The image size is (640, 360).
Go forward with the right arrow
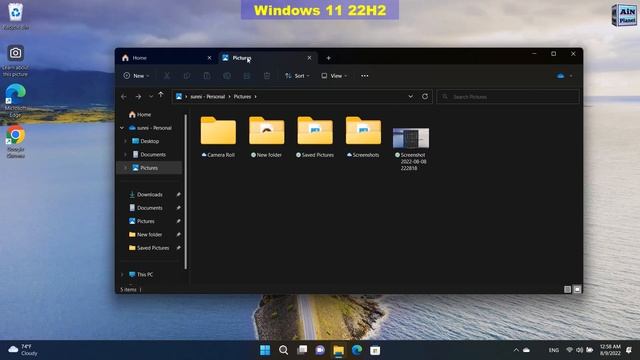coord(138,97)
